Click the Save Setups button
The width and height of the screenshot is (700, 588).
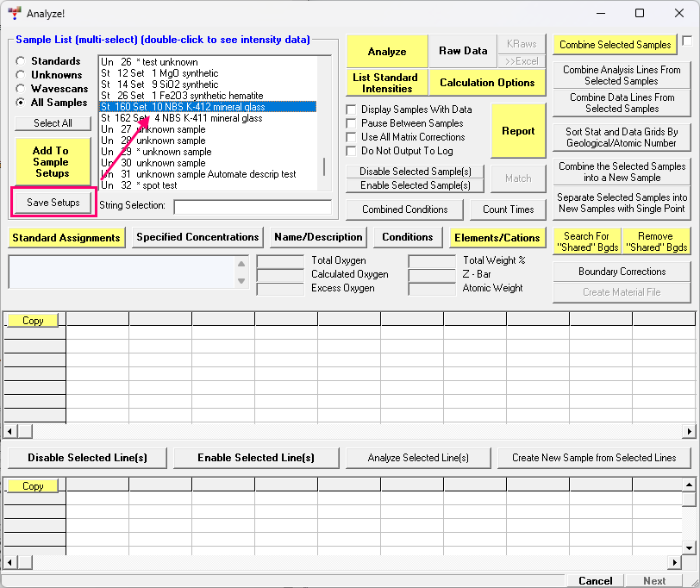[x=53, y=203]
